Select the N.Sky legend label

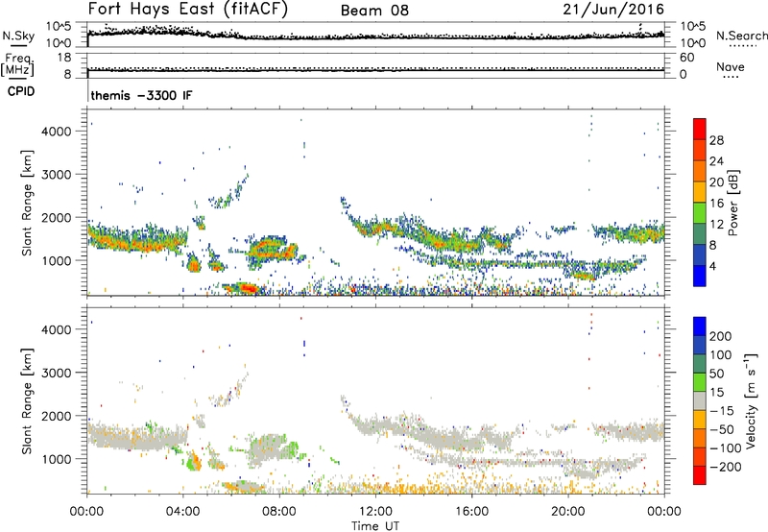pyautogui.click(x=18, y=36)
